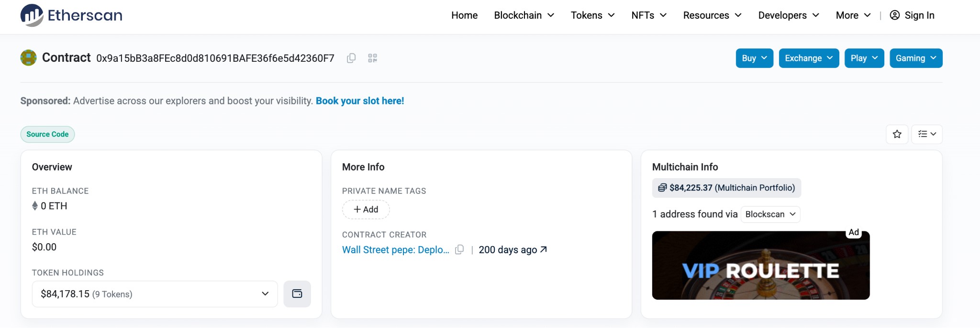980x328 pixels.
Task: Open the Blockchain menu
Action: tap(524, 15)
